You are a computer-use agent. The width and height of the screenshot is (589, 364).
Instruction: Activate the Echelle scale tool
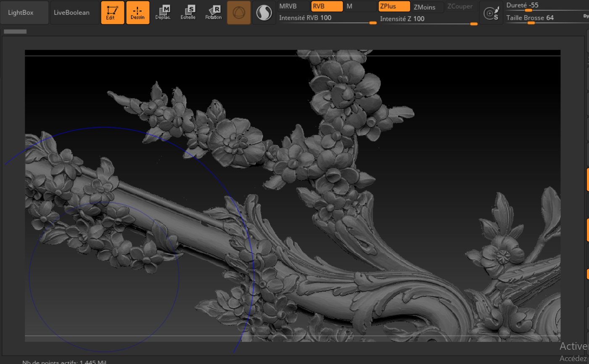[x=188, y=13]
